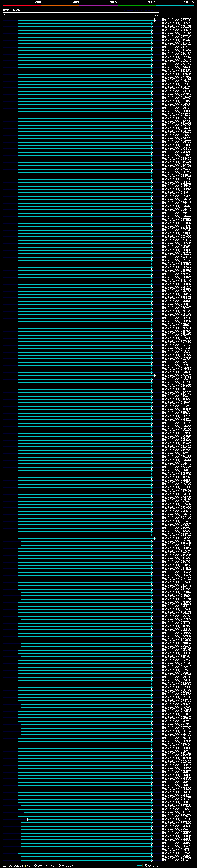Click hit label UniRef100_P12469
Viewport: 197px width, 868px height.
[x=177, y=345]
